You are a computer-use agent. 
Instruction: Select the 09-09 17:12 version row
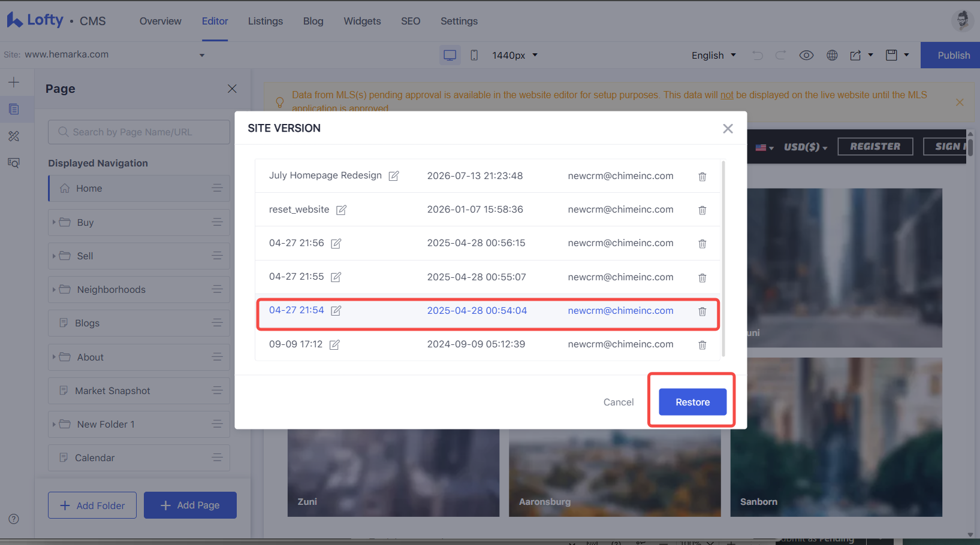click(x=488, y=344)
